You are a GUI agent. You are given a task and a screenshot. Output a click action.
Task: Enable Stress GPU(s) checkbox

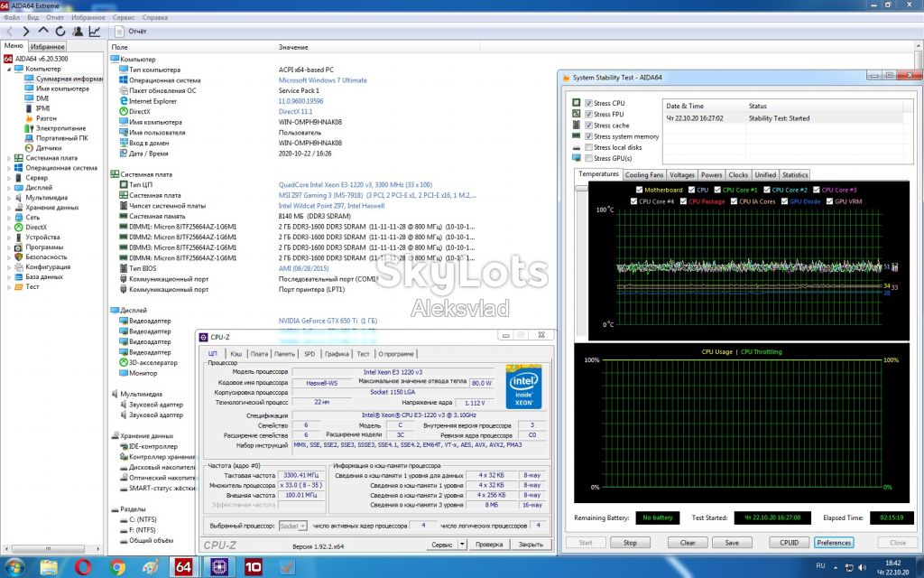[x=588, y=158]
